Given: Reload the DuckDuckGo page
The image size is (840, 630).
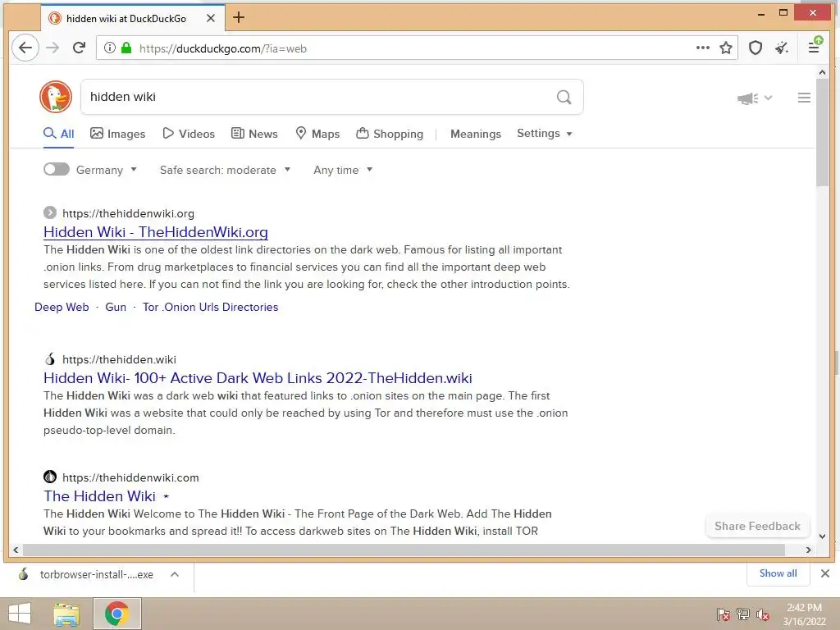Looking at the screenshot, I should click(80, 48).
